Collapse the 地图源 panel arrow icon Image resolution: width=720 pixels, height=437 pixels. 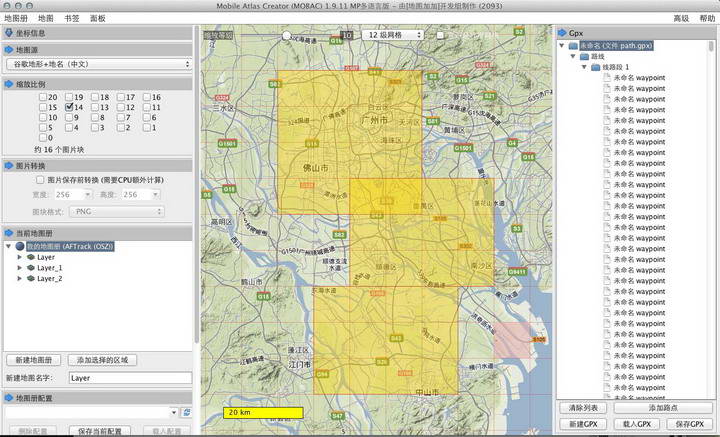(9, 50)
